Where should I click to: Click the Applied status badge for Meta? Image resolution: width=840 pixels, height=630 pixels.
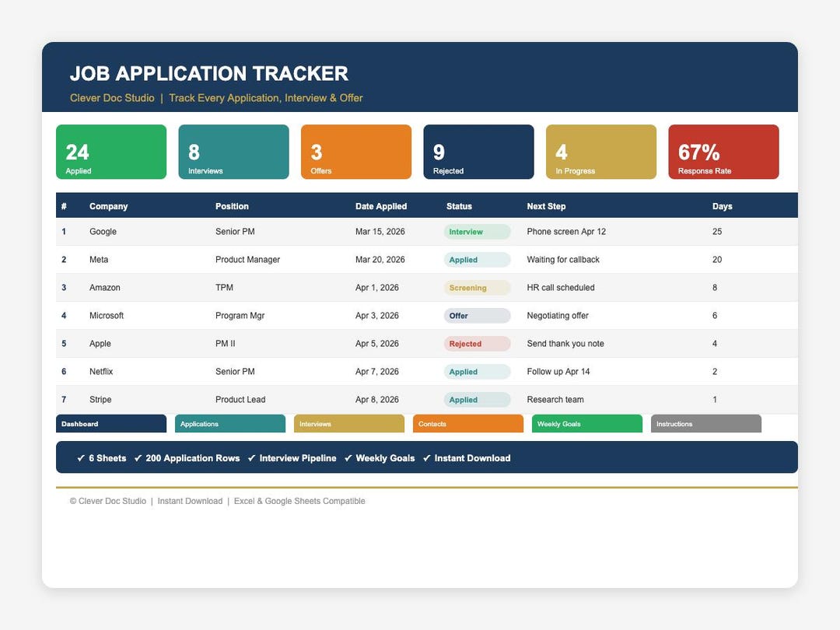[x=477, y=259]
